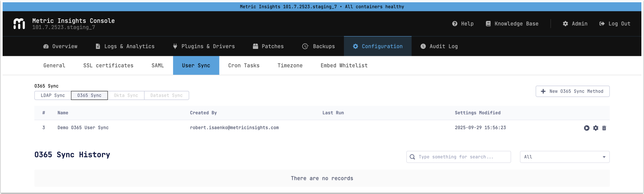The height and width of the screenshot is (194, 644).
Task: Click the Metric Insights logo icon
Action: point(19,24)
